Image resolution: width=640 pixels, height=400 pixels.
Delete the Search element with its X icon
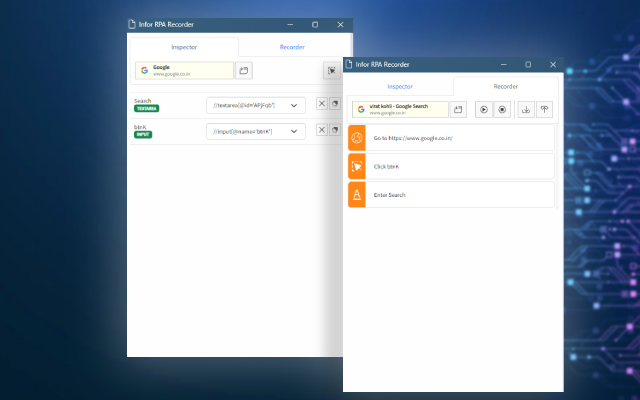[322, 104]
